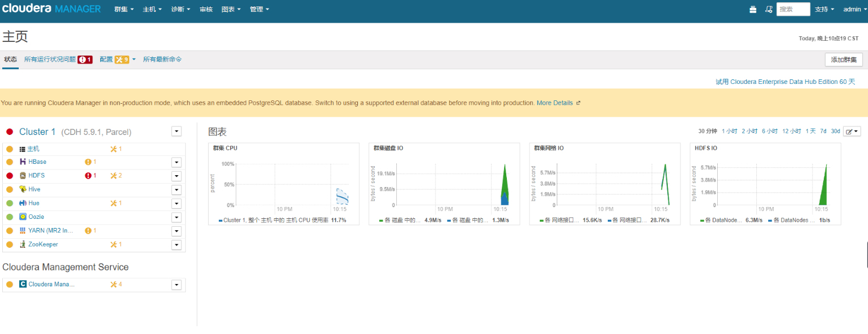Viewport: 868px width, 334px height.
Task: Click the HDFS service icon
Action: (23, 175)
